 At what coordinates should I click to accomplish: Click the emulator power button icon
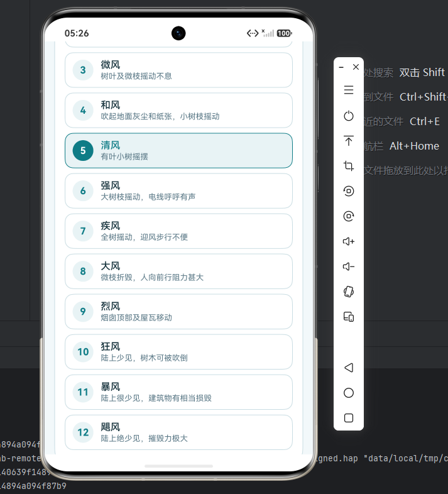point(349,116)
